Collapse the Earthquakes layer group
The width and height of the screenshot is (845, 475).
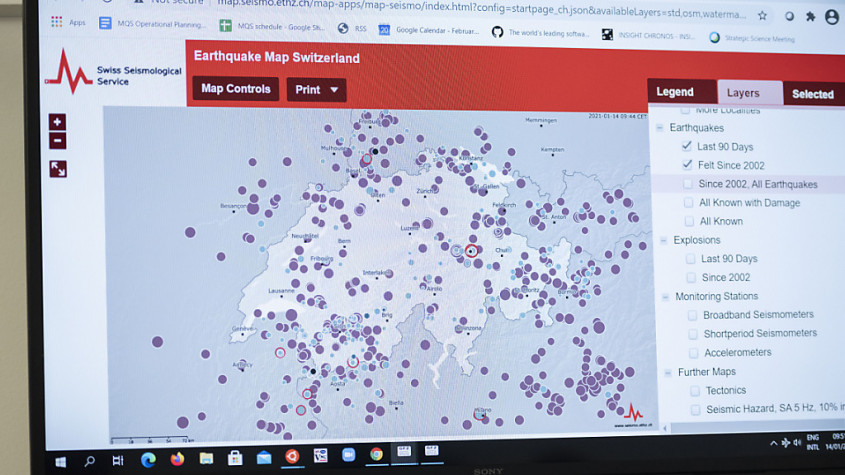tap(660, 128)
